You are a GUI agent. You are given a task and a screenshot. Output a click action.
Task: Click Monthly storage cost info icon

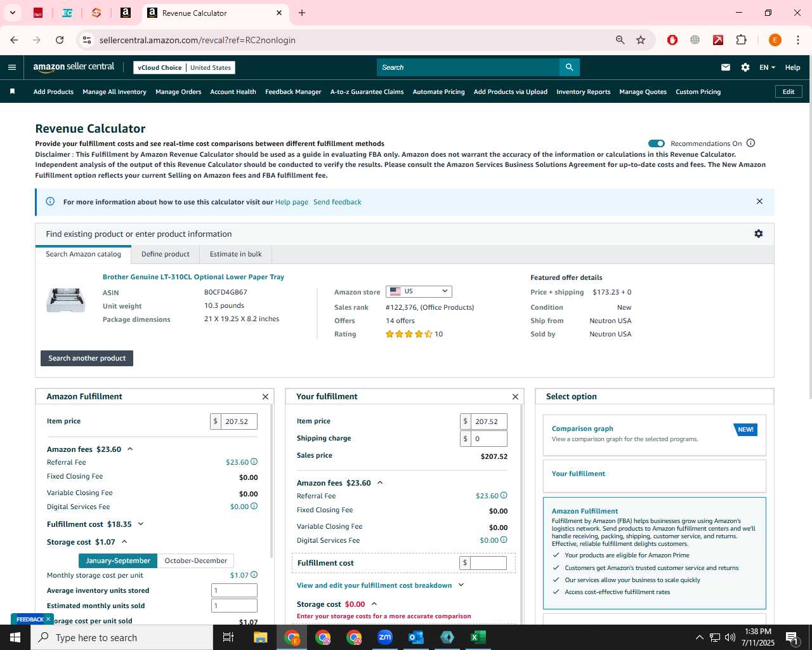254,575
